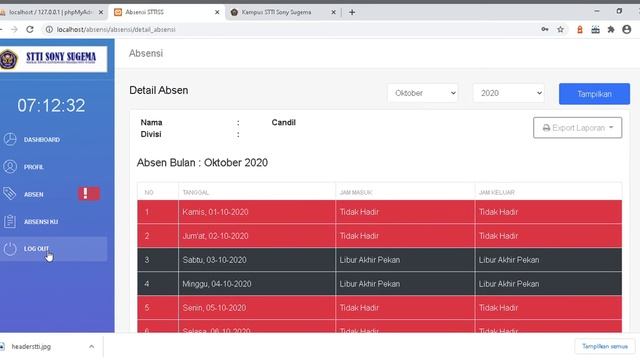Click the Absen Bulan : Oktober 2020 heading
Image resolution: width=640 pixels, height=360 pixels.
202,162
